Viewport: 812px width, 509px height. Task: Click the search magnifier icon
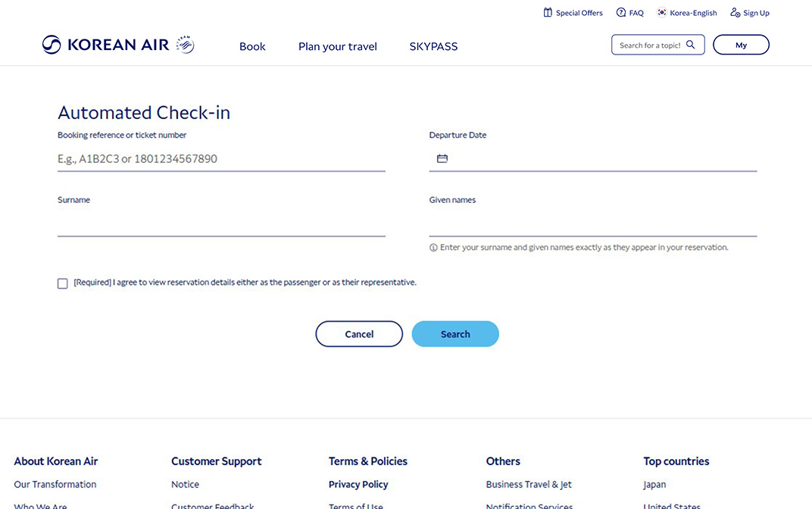(690, 45)
